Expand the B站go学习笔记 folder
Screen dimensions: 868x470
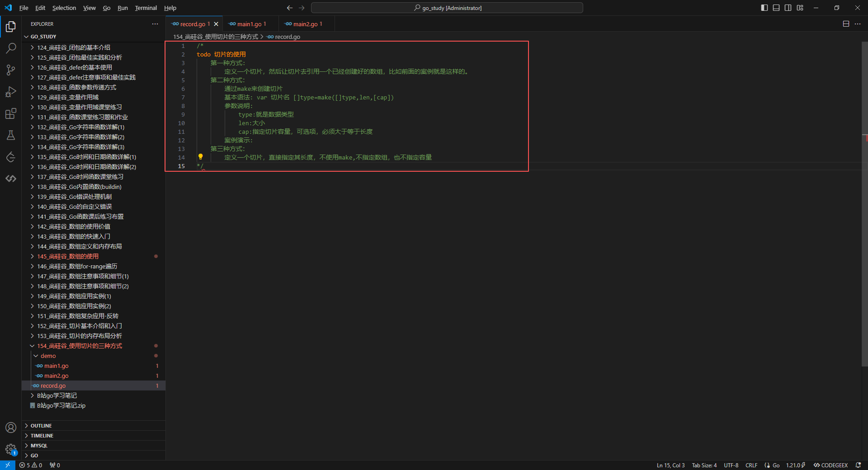[x=94, y=395]
